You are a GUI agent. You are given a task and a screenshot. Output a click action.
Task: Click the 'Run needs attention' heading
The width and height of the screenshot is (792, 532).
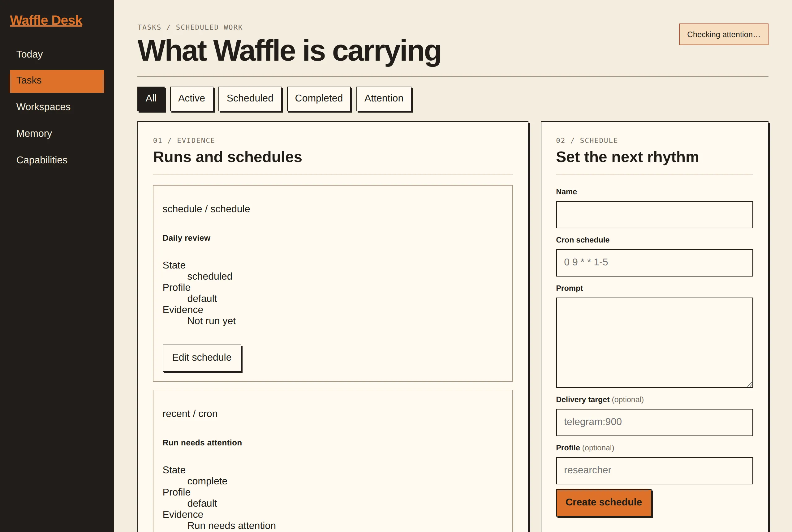[x=202, y=443]
